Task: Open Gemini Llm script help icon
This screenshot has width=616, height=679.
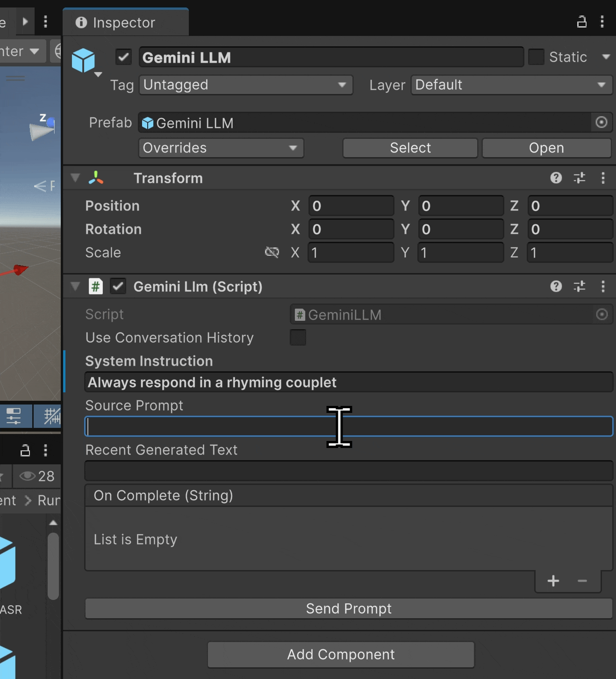Action: pyautogui.click(x=556, y=286)
